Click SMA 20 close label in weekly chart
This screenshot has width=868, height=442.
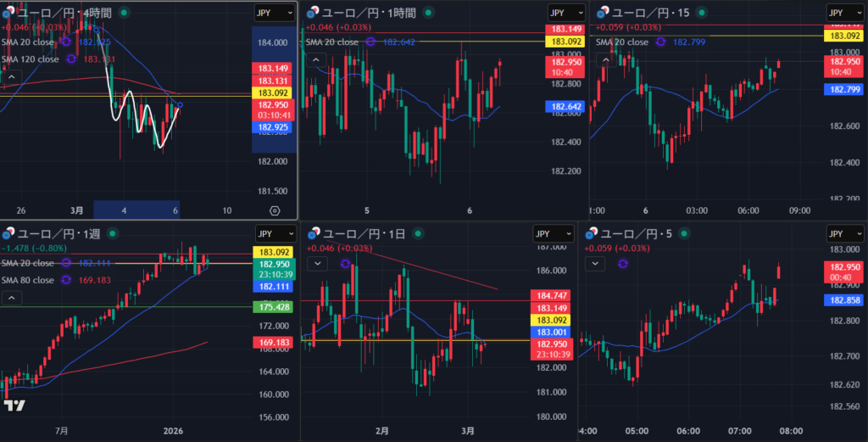pos(28,263)
